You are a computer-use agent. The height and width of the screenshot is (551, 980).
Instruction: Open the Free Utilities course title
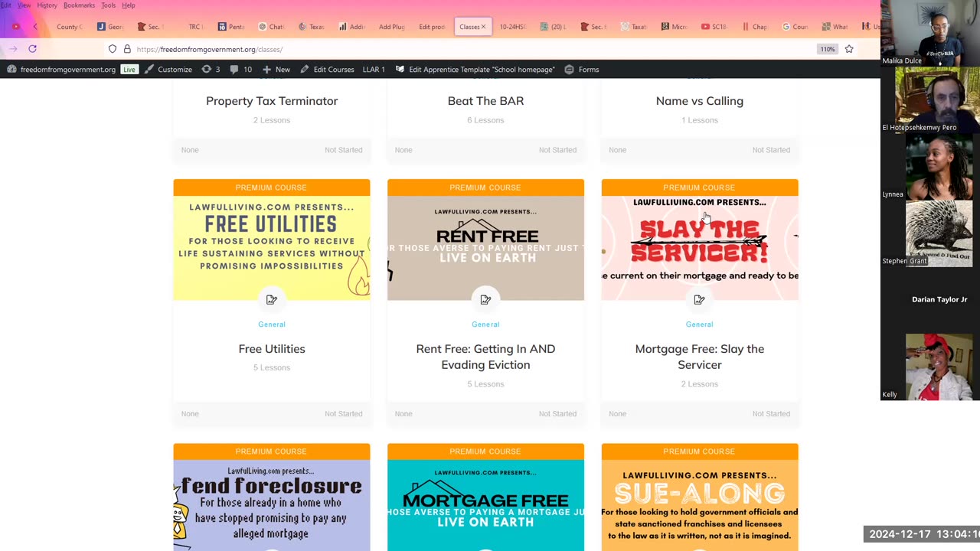pyautogui.click(x=272, y=349)
